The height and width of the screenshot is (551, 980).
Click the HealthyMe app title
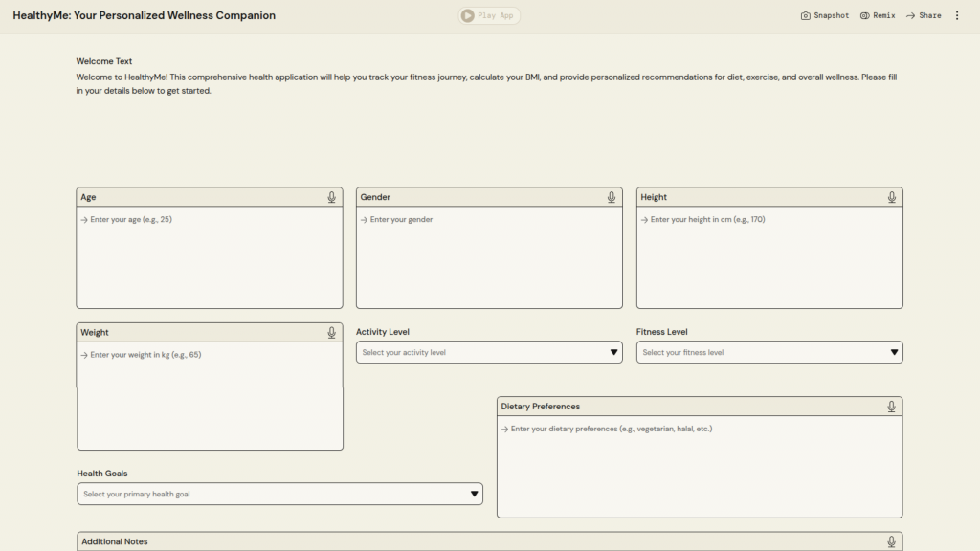pyautogui.click(x=144, y=15)
